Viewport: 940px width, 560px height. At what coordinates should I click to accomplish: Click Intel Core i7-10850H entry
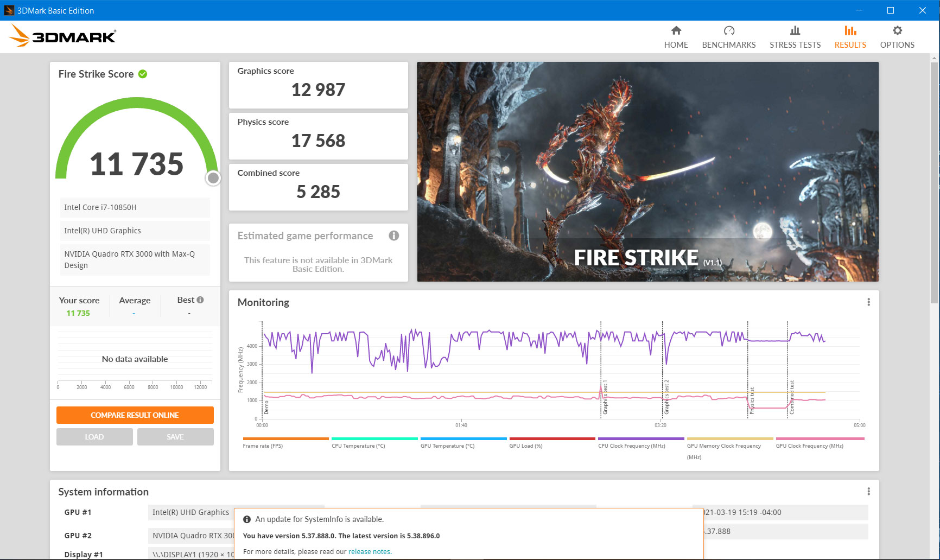pos(135,207)
